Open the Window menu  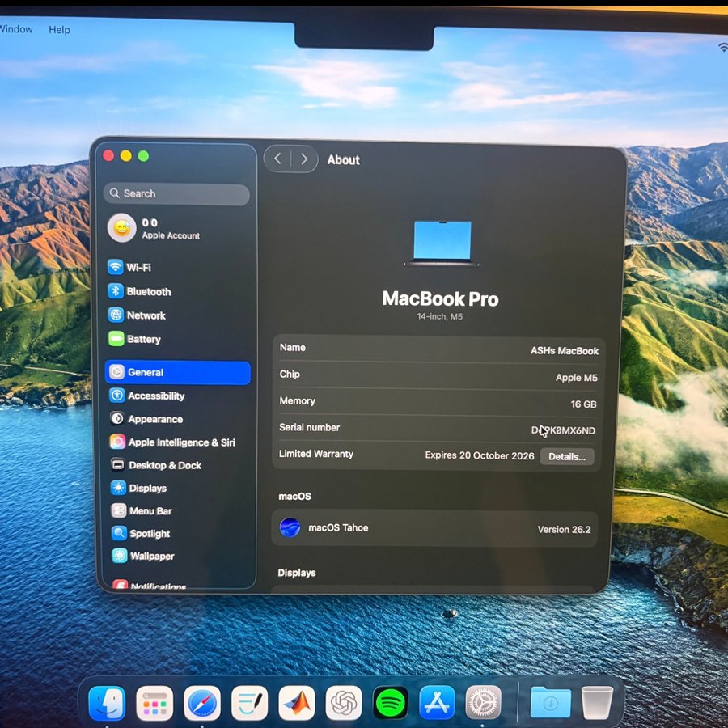[16, 29]
